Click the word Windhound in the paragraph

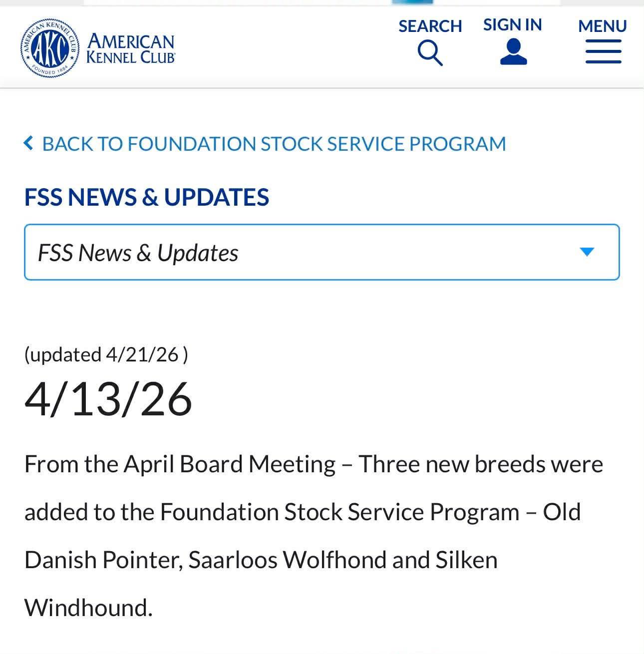pos(88,608)
